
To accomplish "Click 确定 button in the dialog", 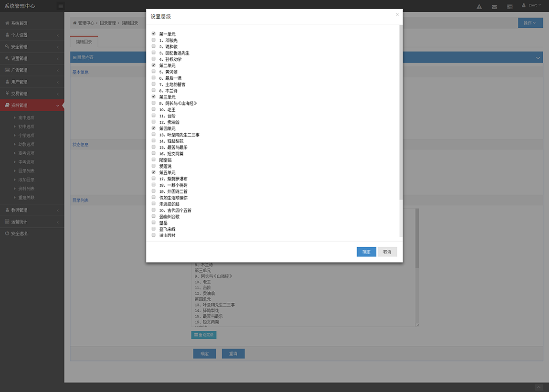I will (366, 252).
